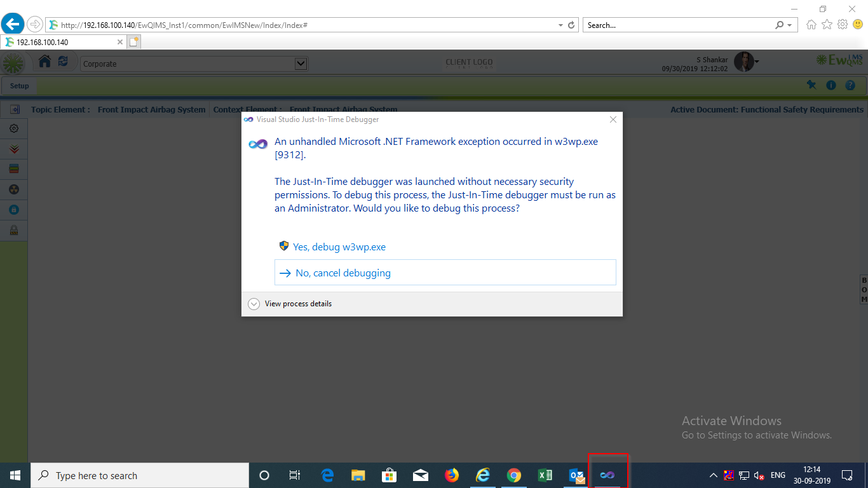The image size is (868, 488).
Task: Click Topic Element Front Impact Airbag System
Action: [x=118, y=109]
